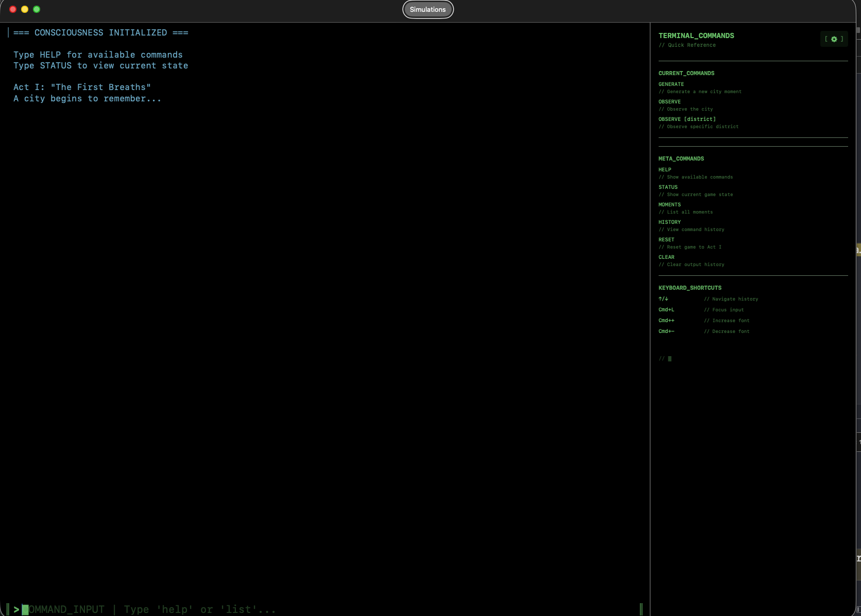
Task: Select the RESET command entry
Action: [666, 240]
